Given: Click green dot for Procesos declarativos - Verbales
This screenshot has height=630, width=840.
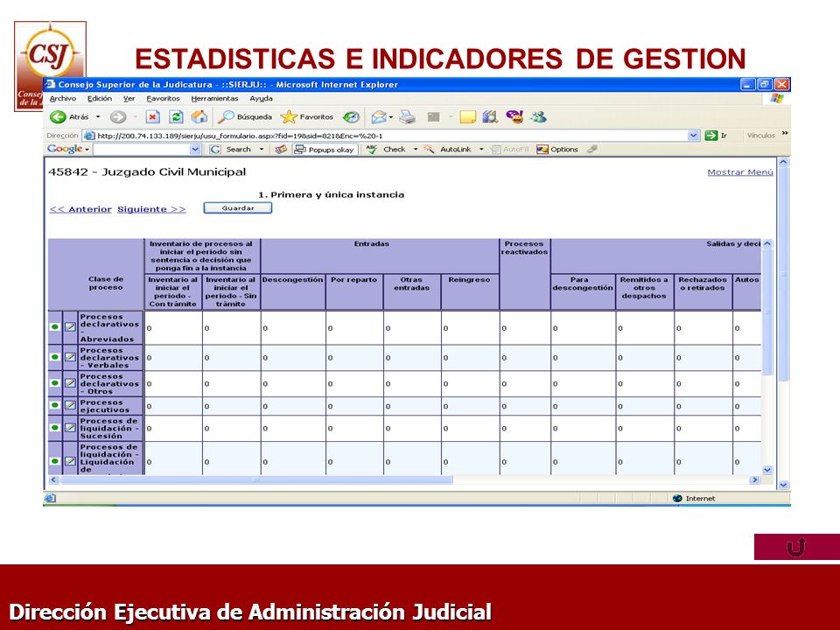Looking at the screenshot, I should (x=54, y=357).
